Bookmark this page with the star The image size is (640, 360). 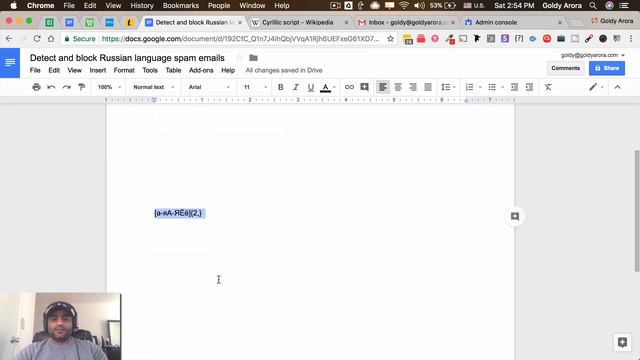390,39
